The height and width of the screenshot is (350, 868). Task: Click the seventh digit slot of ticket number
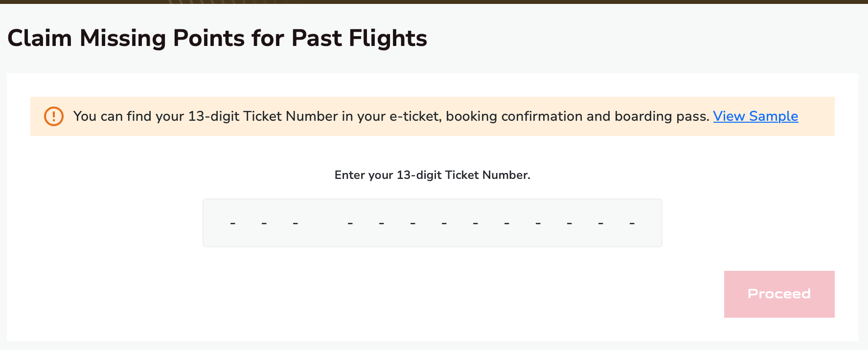(444, 223)
